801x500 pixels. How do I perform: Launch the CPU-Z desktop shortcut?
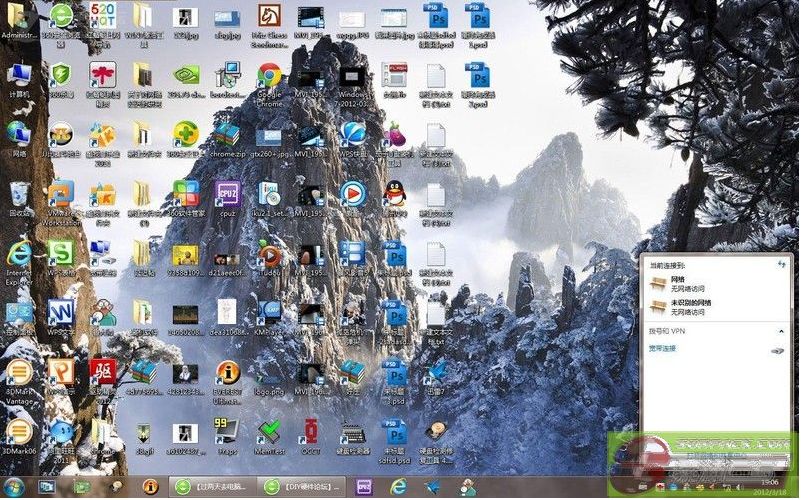227,192
